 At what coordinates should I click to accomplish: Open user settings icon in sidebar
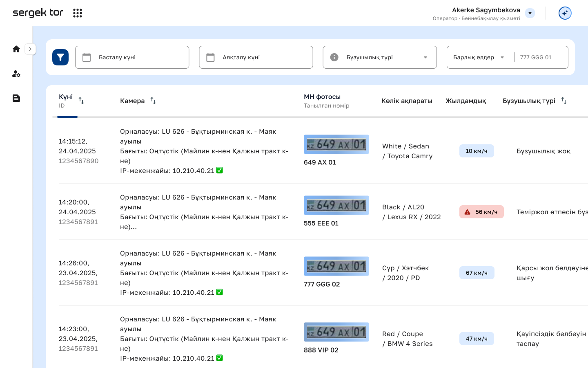pyautogui.click(x=16, y=74)
